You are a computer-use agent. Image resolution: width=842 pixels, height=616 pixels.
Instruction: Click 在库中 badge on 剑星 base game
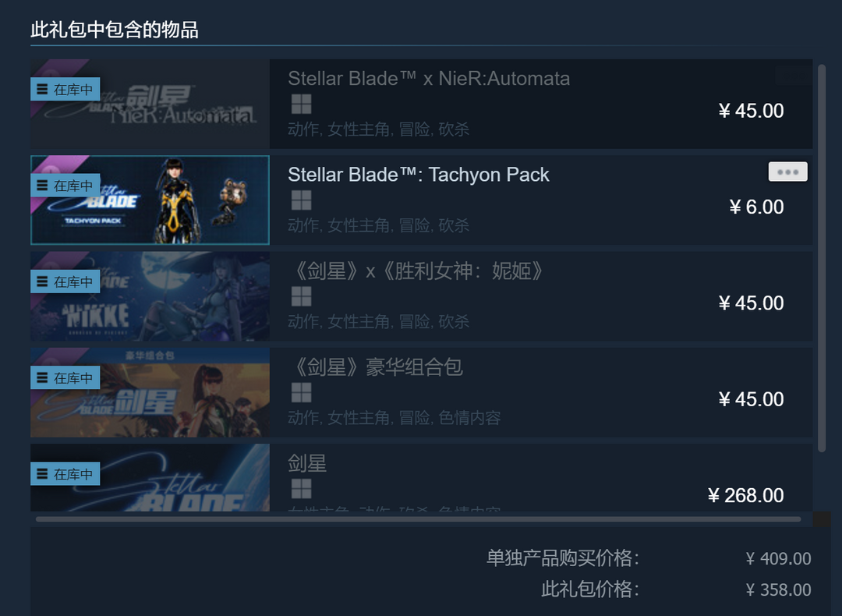pos(65,473)
